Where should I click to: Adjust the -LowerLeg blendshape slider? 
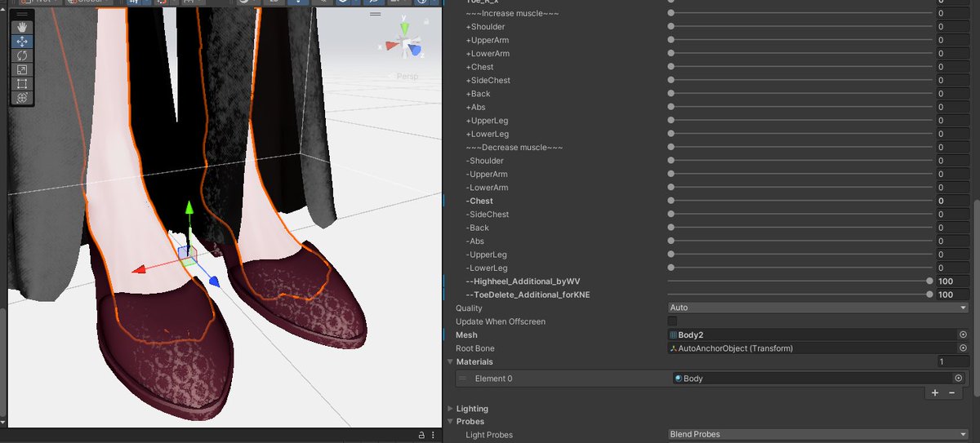click(x=800, y=268)
